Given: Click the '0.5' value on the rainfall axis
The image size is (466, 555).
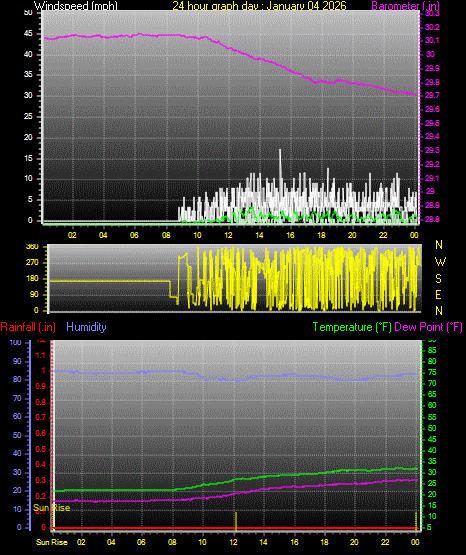Looking at the screenshot, I should [x=41, y=449].
